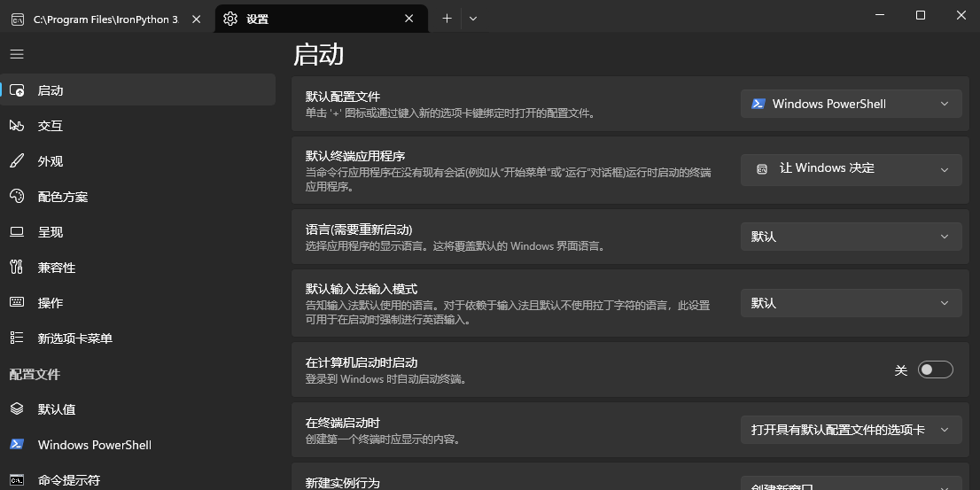
Task: Close the 设置 settings tab
Action: 409,19
